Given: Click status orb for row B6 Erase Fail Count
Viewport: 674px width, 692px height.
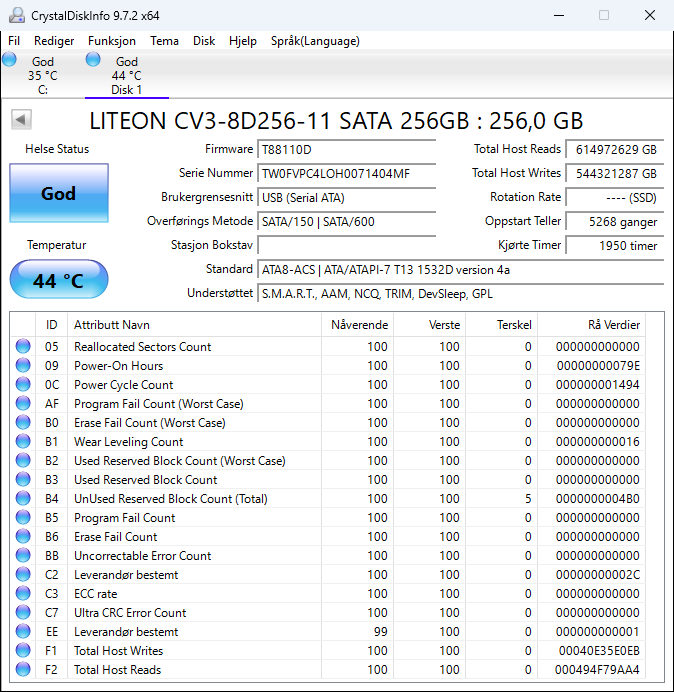Looking at the screenshot, I should pos(23,536).
